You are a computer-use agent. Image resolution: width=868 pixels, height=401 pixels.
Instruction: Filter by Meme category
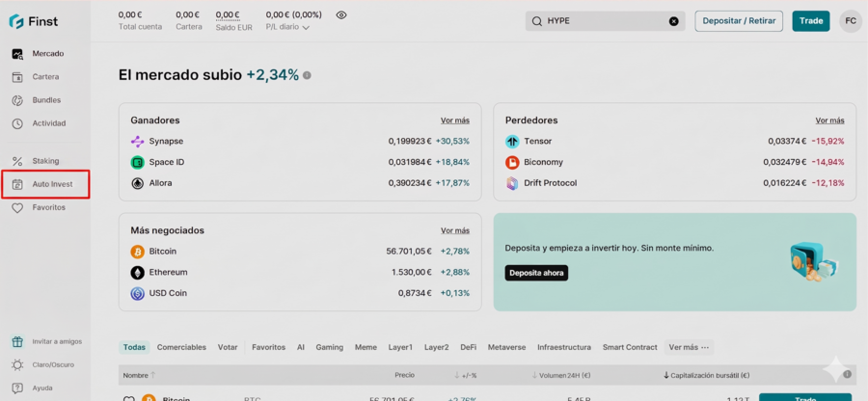pos(366,347)
